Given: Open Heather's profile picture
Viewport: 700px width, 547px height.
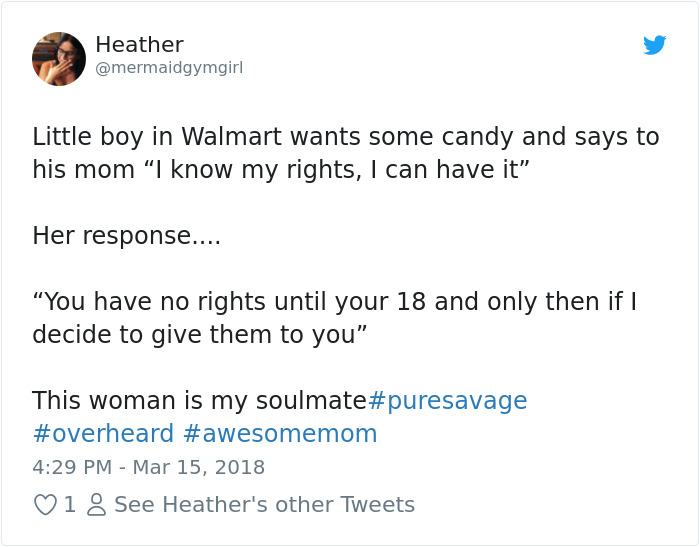Looking at the screenshot, I should [58, 58].
